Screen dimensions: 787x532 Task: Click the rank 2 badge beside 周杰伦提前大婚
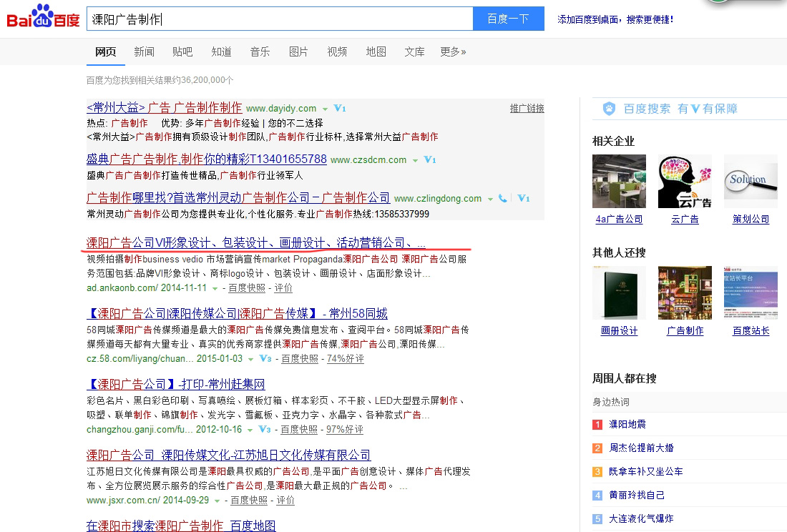pyautogui.click(x=597, y=448)
